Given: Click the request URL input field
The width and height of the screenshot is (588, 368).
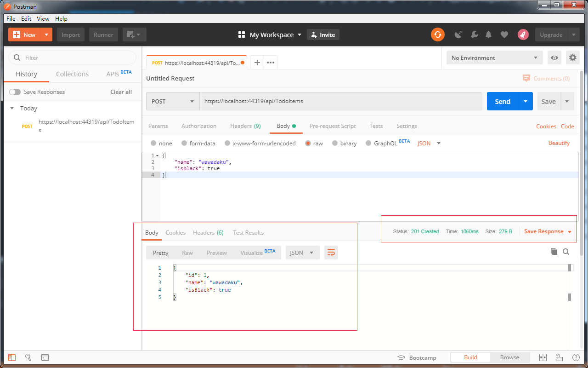Looking at the screenshot, I should click(340, 101).
